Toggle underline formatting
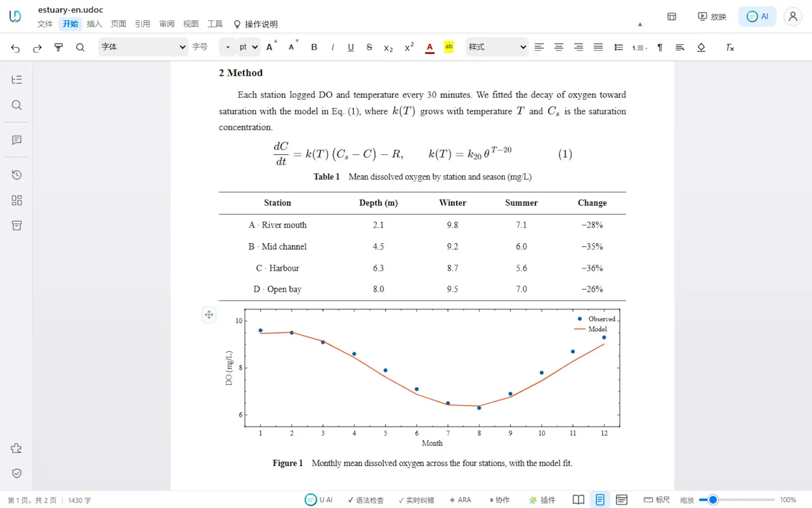The height and width of the screenshot is (508, 812). [351, 47]
